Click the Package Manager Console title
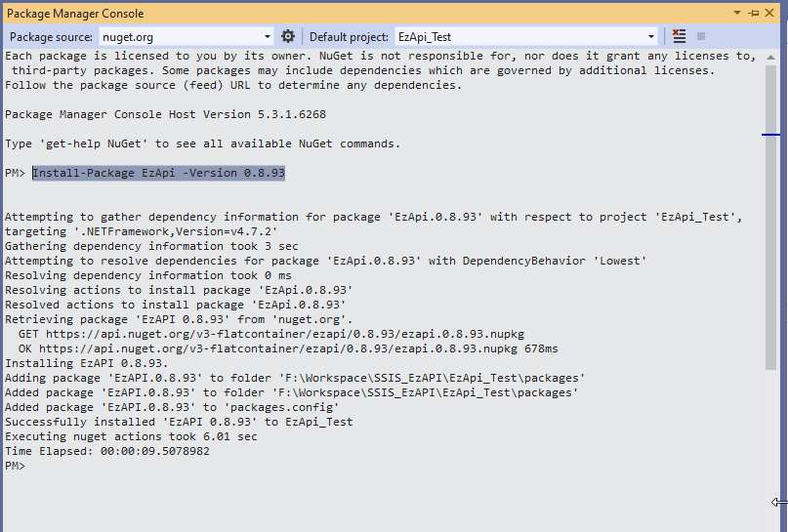The image size is (788, 532). 75,14
